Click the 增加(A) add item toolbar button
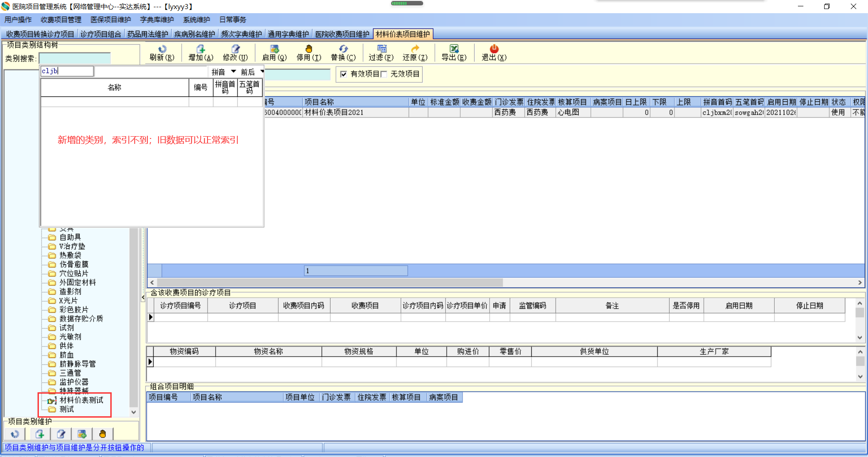The image size is (868, 457). click(x=201, y=52)
